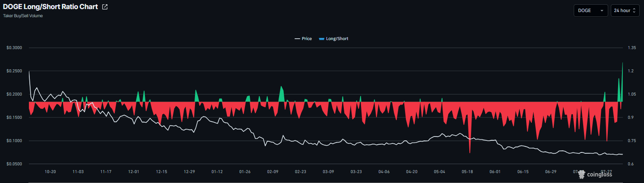Click the 1.35 ratio axis label
The width and height of the screenshot is (644, 183).
[632, 47]
